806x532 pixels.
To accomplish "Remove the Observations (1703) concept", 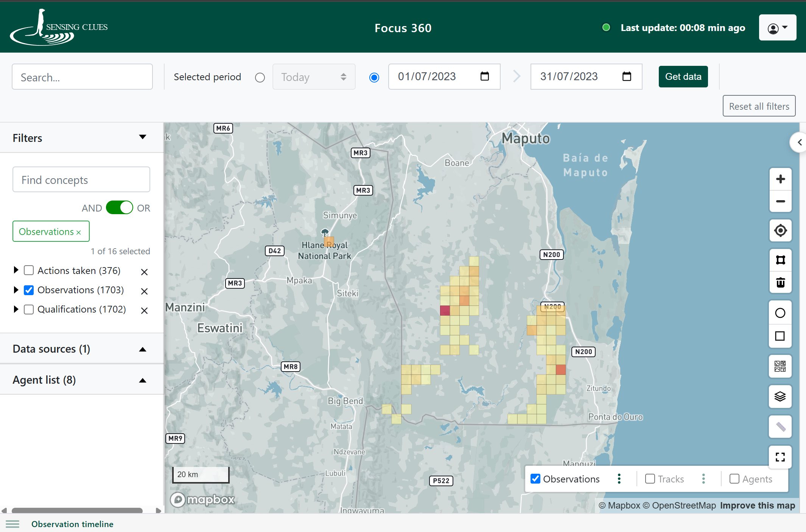I will [x=144, y=291].
